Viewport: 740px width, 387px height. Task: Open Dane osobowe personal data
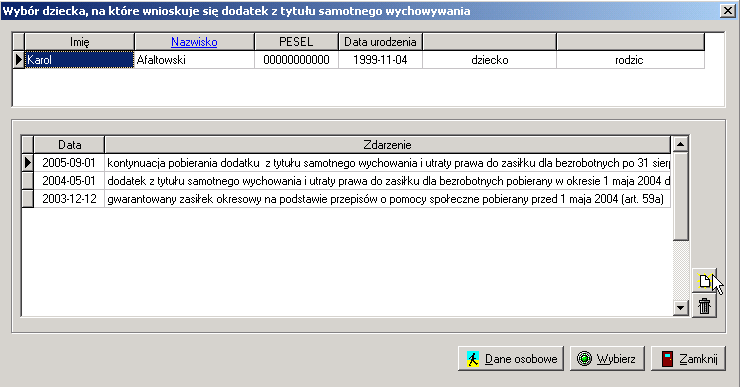pos(511,359)
